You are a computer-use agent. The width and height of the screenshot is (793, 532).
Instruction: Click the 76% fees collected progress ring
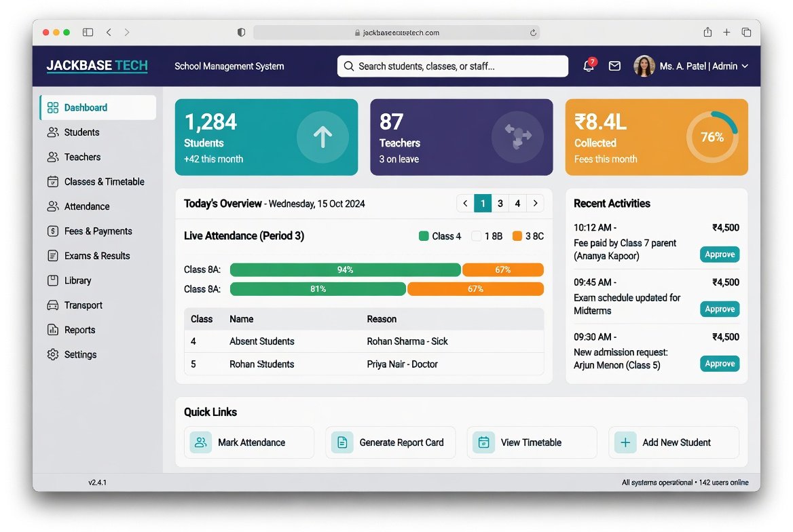click(x=712, y=137)
